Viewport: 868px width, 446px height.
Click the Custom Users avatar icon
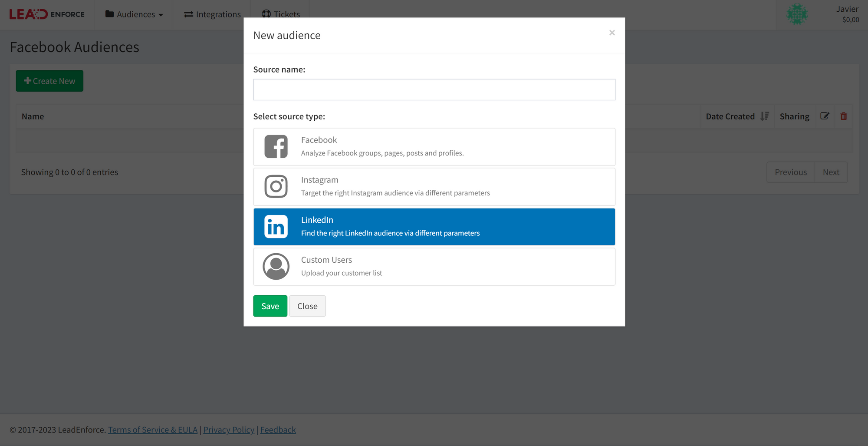(x=276, y=266)
